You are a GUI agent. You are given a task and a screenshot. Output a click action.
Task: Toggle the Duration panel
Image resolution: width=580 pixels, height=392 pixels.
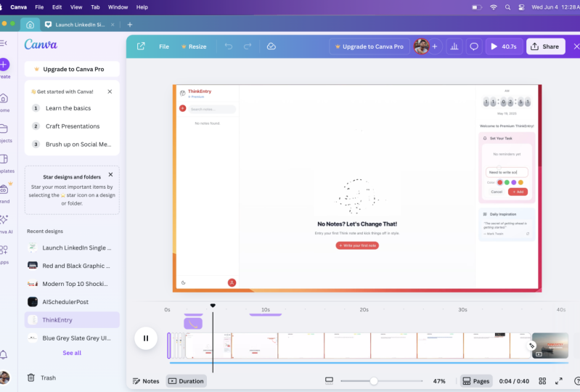click(x=186, y=381)
